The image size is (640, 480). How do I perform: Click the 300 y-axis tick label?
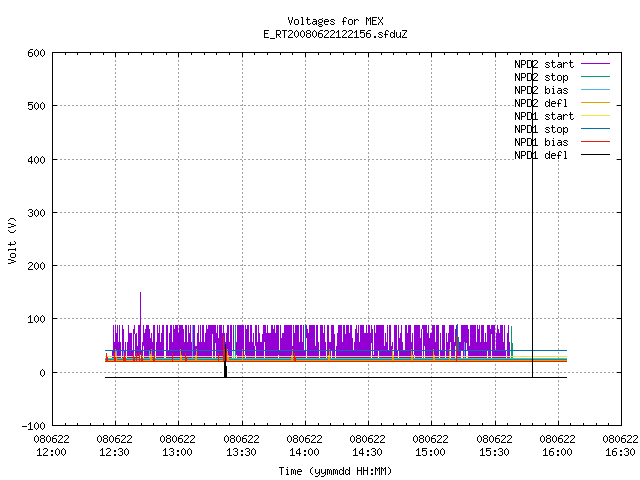tap(36, 213)
